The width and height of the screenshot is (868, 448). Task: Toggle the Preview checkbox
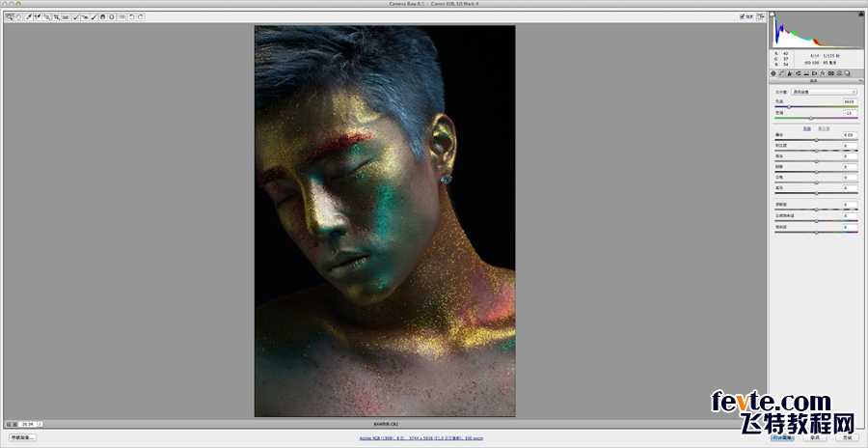point(742,16)
